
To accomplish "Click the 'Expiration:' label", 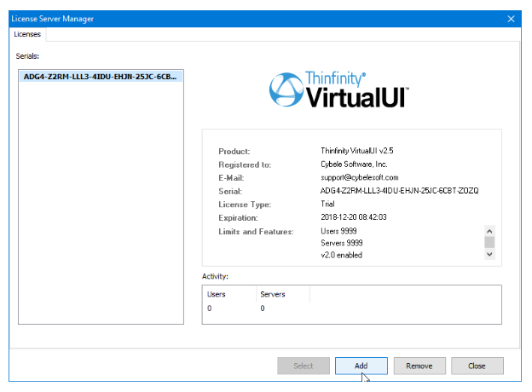I will point(238,217).
